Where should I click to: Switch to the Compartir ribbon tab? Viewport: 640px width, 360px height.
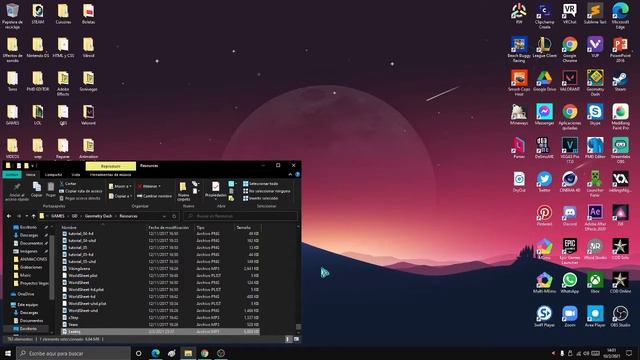[x=53, y=175]
